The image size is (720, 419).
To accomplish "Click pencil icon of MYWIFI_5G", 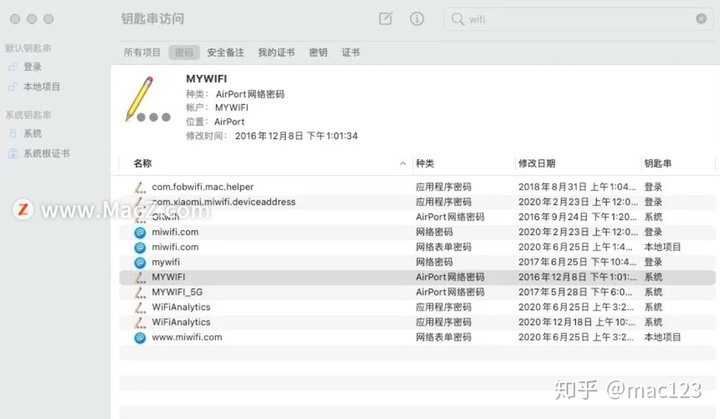I will click(140, 292).
